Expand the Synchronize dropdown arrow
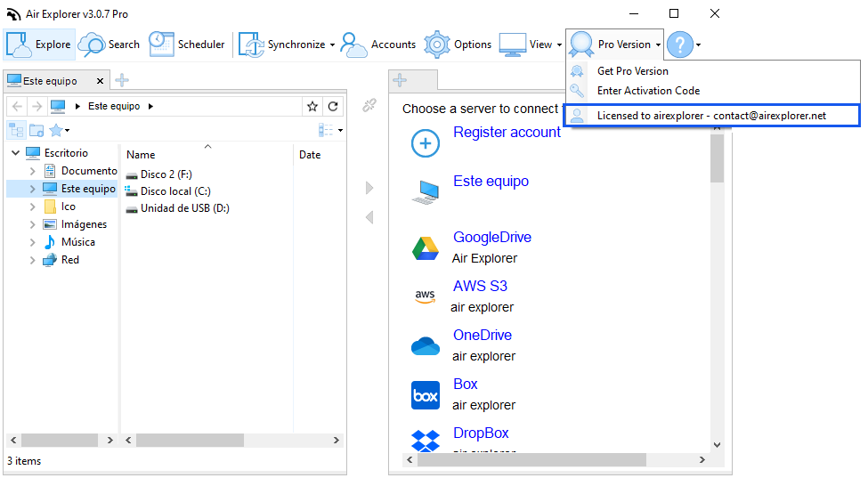Viewport: 868px width, 478px height. click(x=332, y=45)
